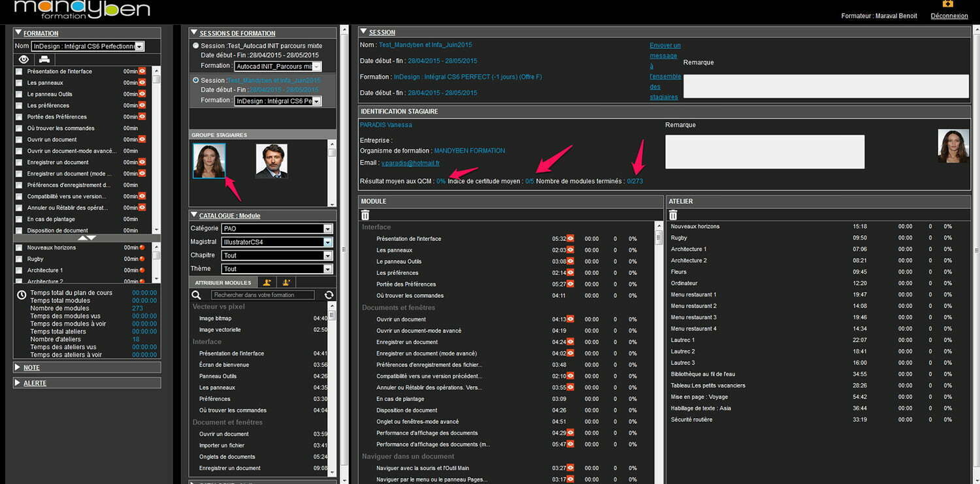980x484 pixels.
Task: Select the male trainee photo in Groupe Stagiaires
Action: [x=271, y=161]
